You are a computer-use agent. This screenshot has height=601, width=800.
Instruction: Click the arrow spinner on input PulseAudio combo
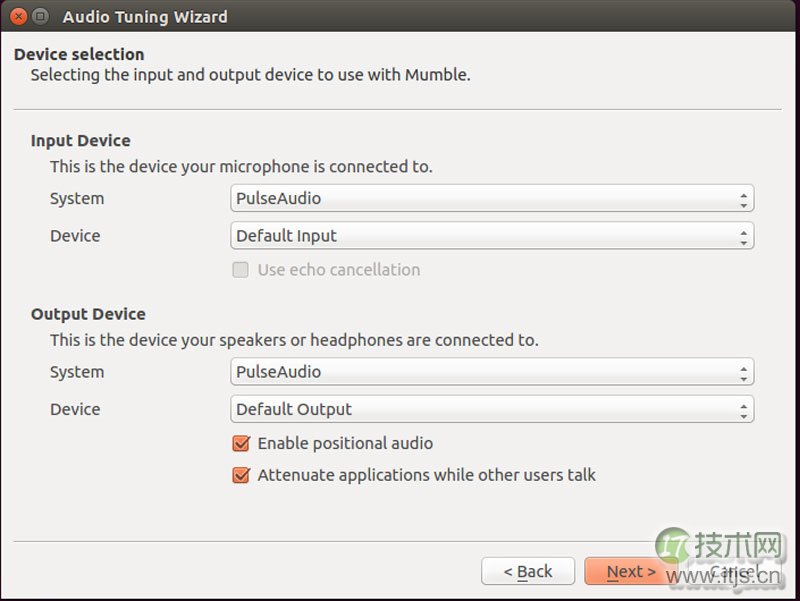pyautogui.click(x=743, y=200)
